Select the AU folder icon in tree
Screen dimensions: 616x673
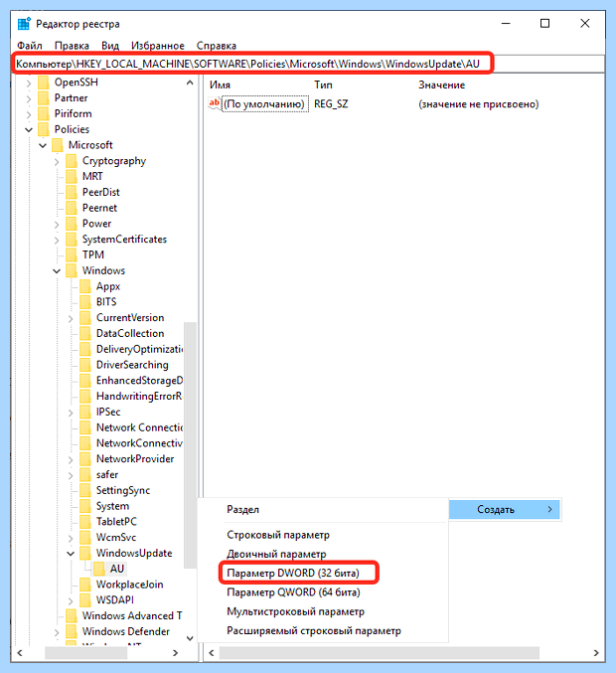tap(99, 569)
